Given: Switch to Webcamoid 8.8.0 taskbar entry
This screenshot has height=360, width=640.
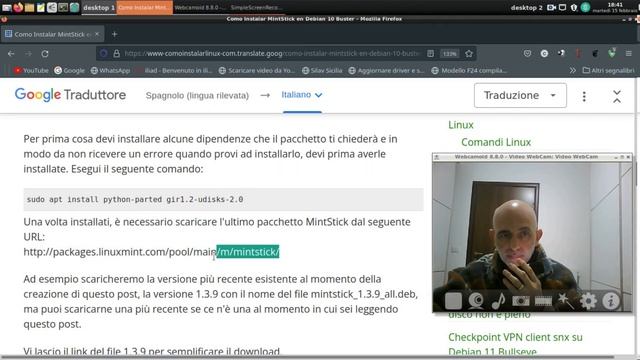Looking at the screenshot, I should (200, 8).
